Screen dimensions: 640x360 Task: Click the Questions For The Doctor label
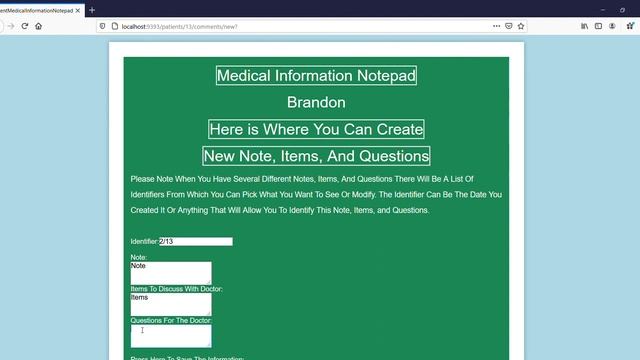[x=171, y=320]
